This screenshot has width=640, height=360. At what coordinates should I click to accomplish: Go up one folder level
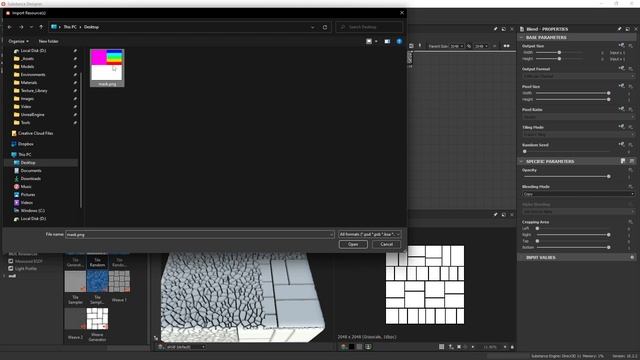[x=41, y=27]
